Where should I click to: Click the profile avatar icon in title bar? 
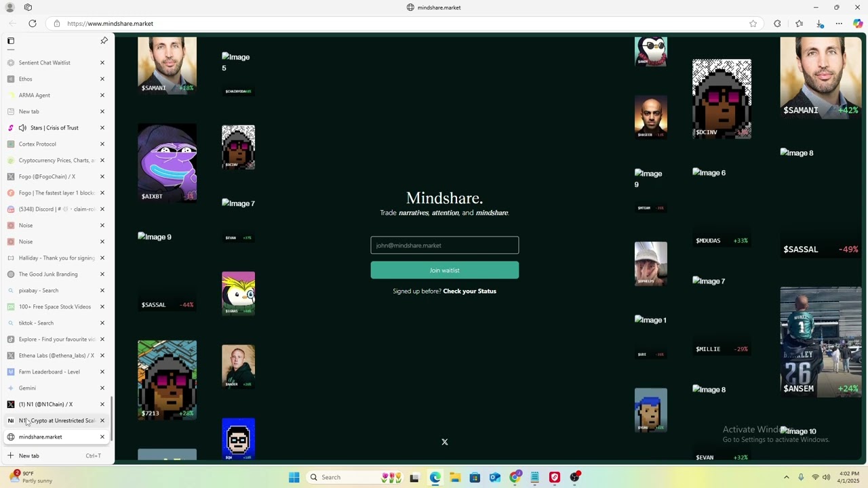point(9,7)
